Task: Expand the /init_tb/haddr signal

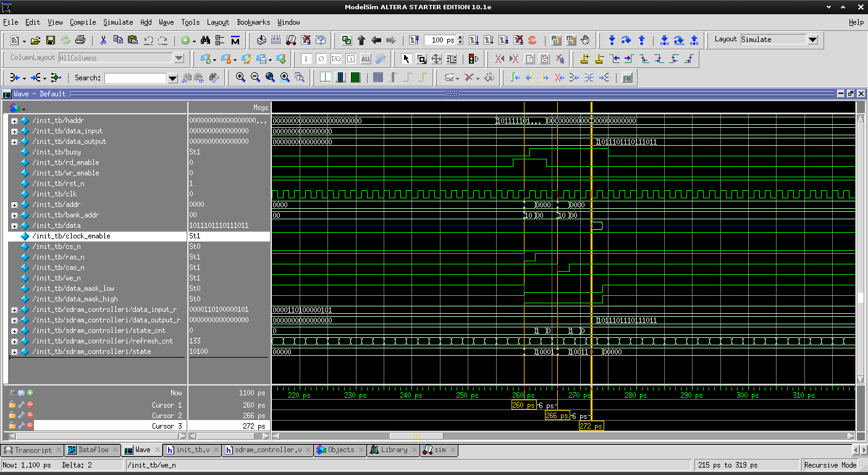Action: pos(14,120)
